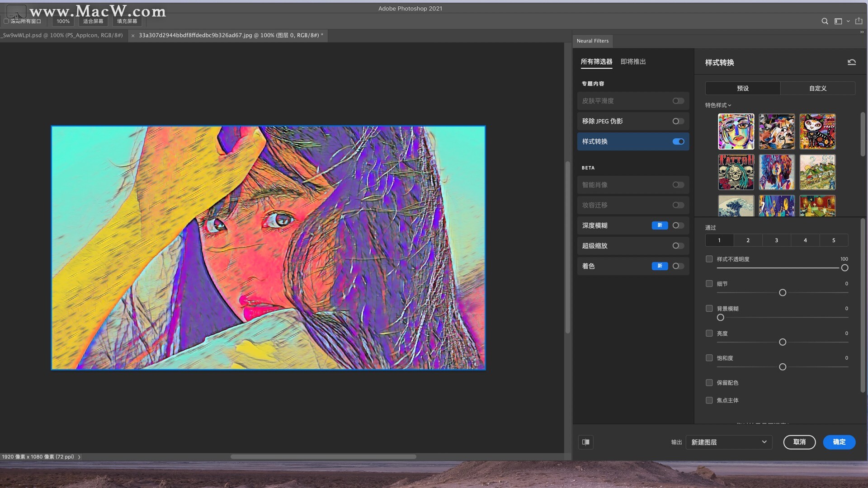This screenshot has width=868, height=488.
Task: Expand the 特色样式 dropdown
Action: coord(718,105)
